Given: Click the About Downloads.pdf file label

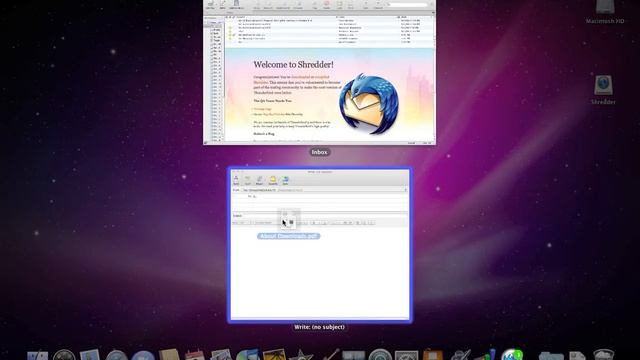Looking at the screenshot, I should [x=289, y=236].
